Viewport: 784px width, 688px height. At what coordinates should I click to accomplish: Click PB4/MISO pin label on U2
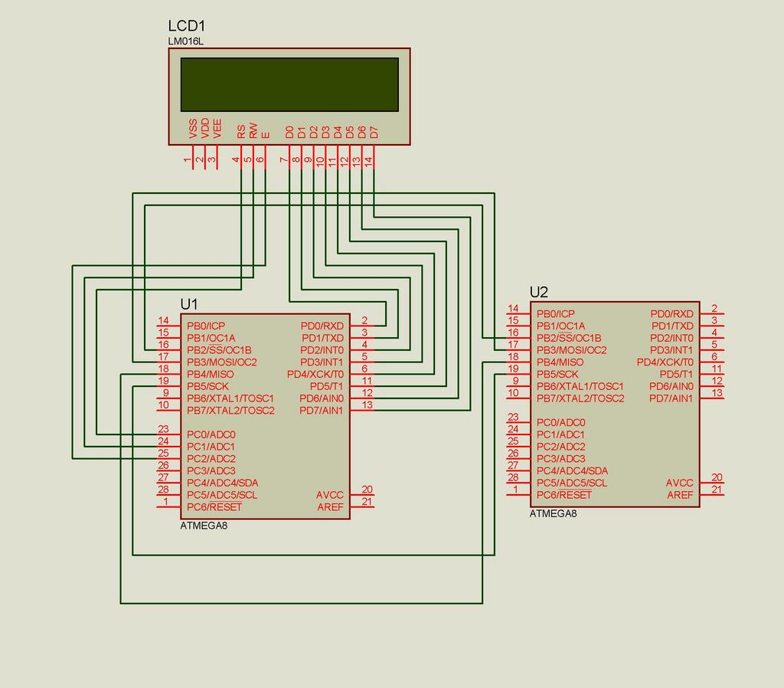(560, 362)
